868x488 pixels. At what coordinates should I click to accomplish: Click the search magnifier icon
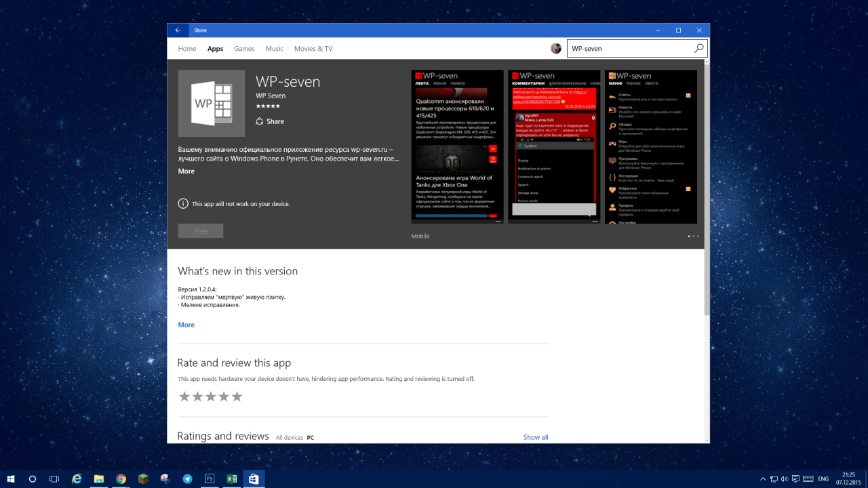tap(698, 49)
